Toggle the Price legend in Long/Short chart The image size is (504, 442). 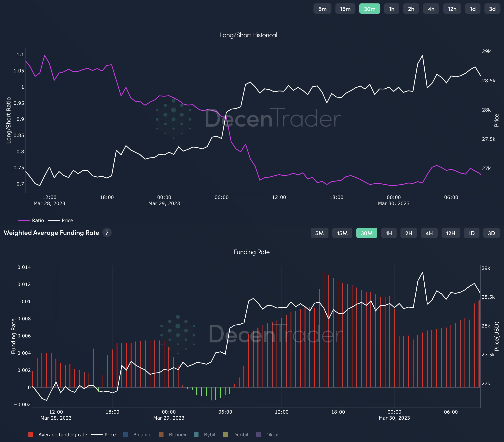click(x=60, y=220)
